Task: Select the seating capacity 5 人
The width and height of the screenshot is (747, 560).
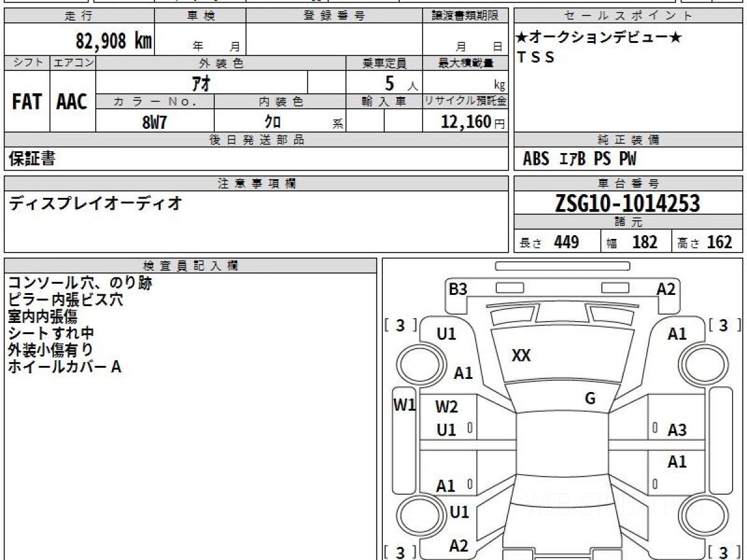Action: coord(401,83)
